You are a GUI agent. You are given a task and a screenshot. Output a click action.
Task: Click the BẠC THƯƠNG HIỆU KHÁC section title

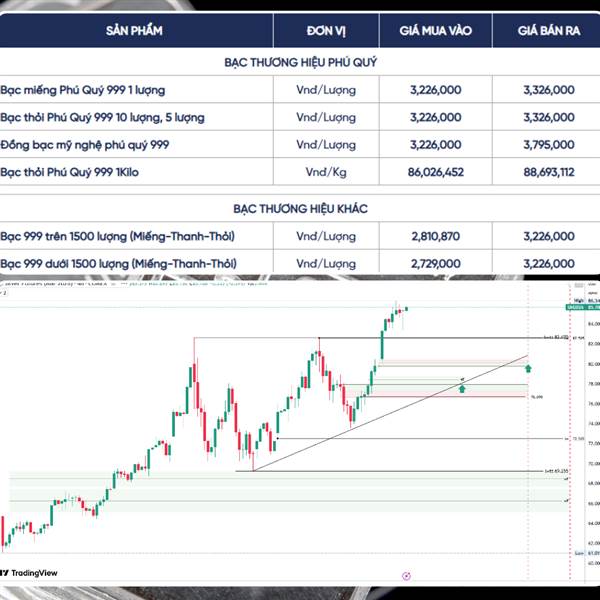tap(300, 209)
